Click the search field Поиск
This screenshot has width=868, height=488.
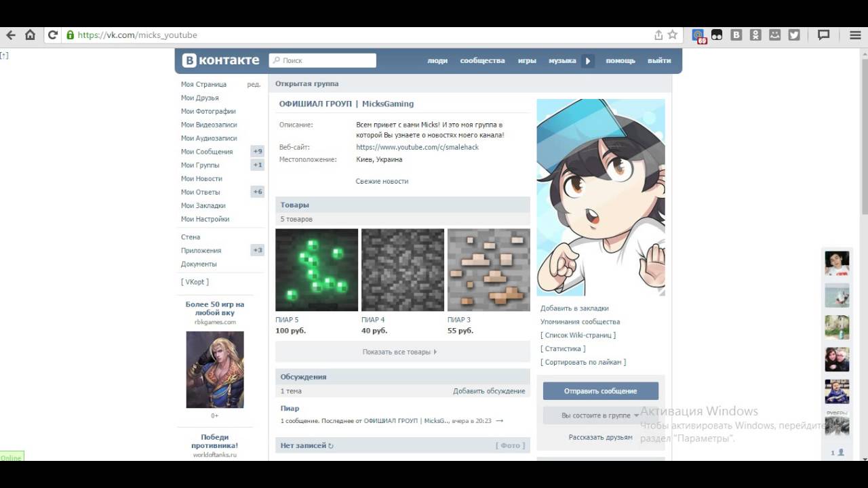323,60
